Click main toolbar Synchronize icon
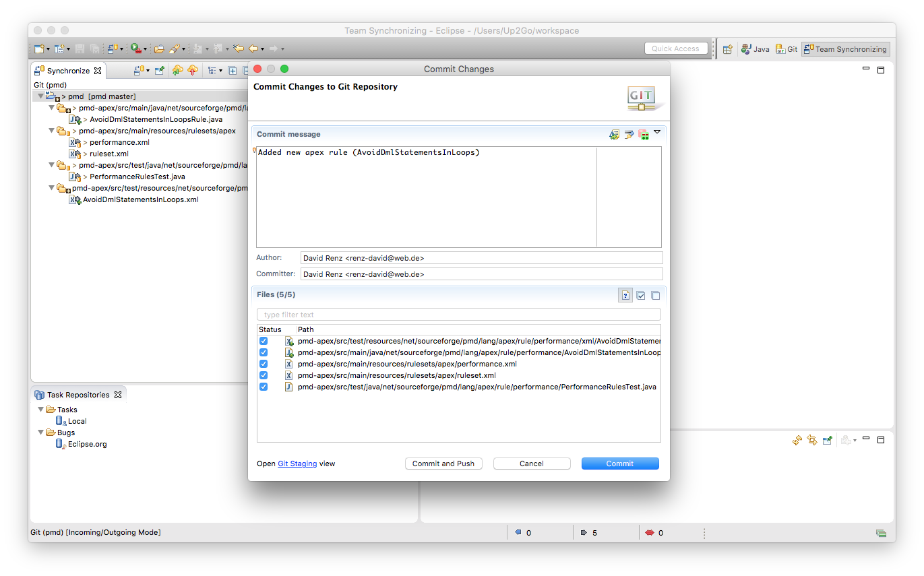This screenshot has width=924, height=576. [113, 49]
